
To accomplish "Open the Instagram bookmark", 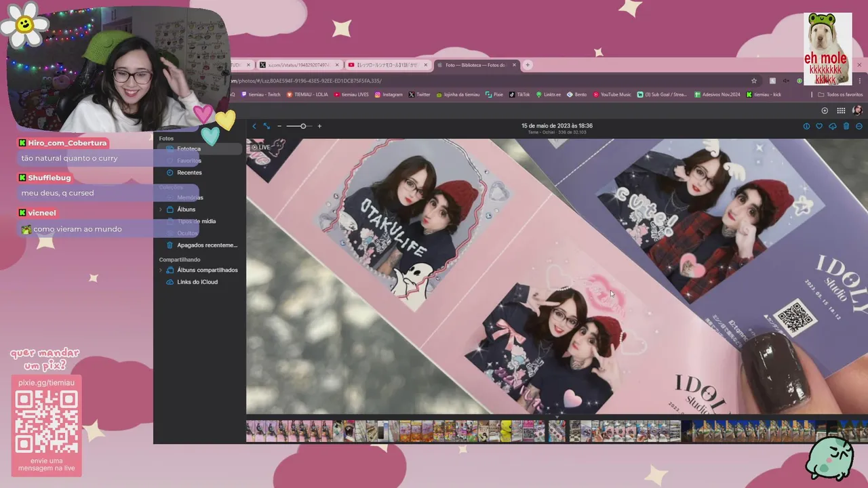I will (x=389, y=95).
